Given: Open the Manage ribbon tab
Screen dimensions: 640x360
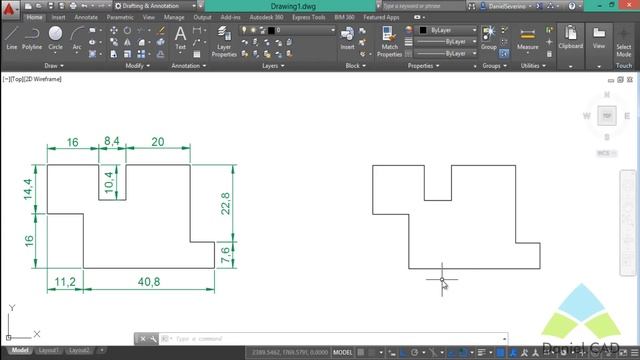Looking at the screenshot, I should tap(174, 17).
